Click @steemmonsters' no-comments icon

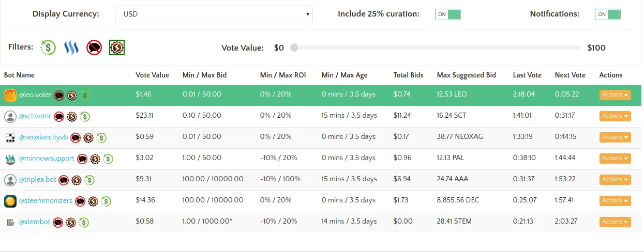point(80,201)
